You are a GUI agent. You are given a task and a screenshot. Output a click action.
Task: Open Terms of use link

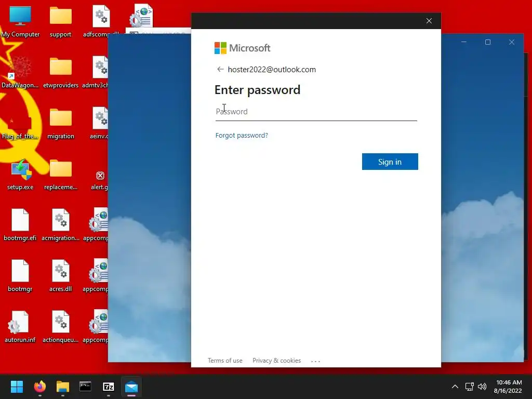(225, 361)
